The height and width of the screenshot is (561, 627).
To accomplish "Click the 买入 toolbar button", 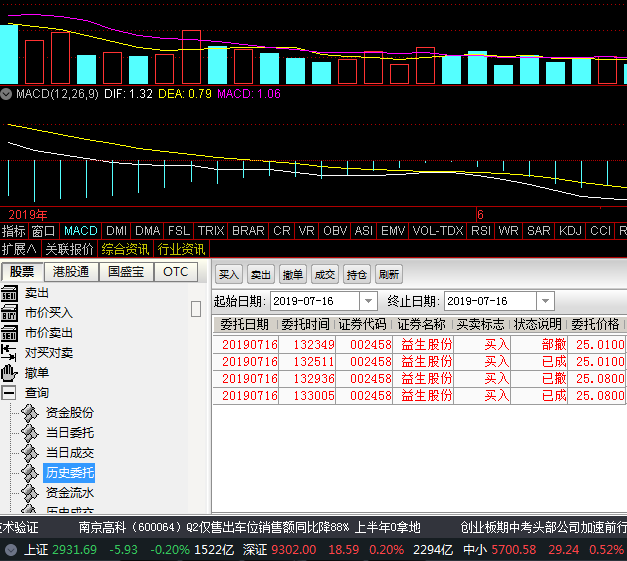I will click(229, 275).
